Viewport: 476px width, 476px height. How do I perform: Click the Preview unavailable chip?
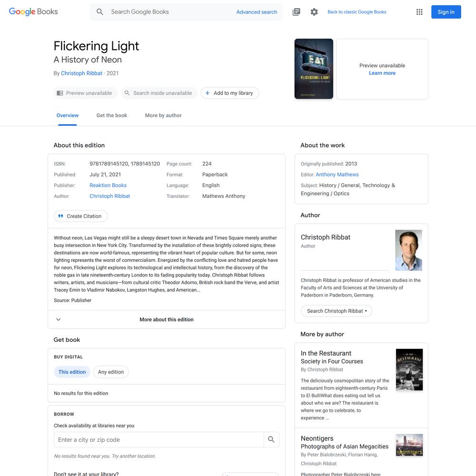tap(86, 93)
